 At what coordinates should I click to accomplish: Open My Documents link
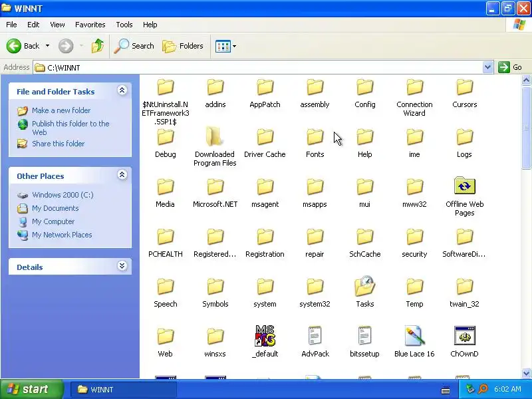click(x=55, y=208)
